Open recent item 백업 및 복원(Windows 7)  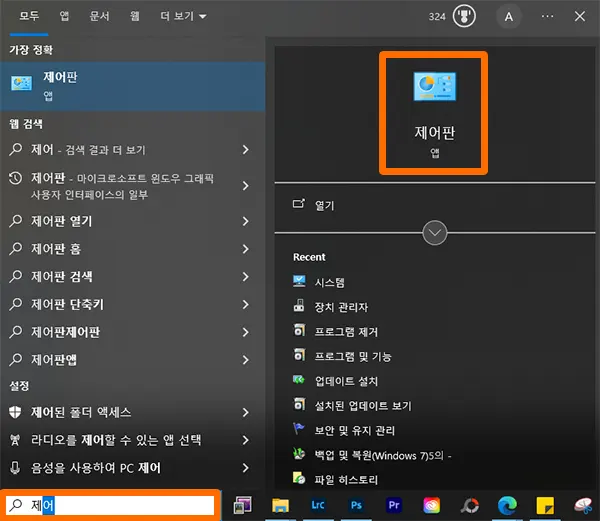coord(372,455)
